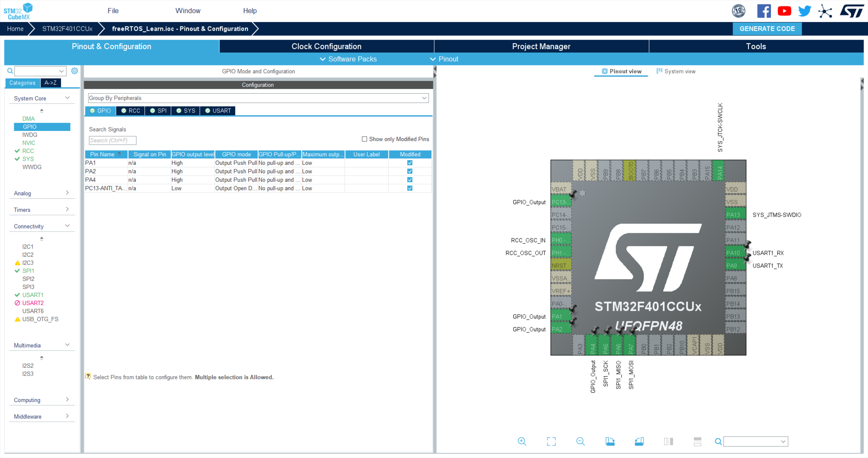Select the USART peripheral tab
Image resolution: width=868 pixels, height=458 pixels.
click(x=218, y=111)
